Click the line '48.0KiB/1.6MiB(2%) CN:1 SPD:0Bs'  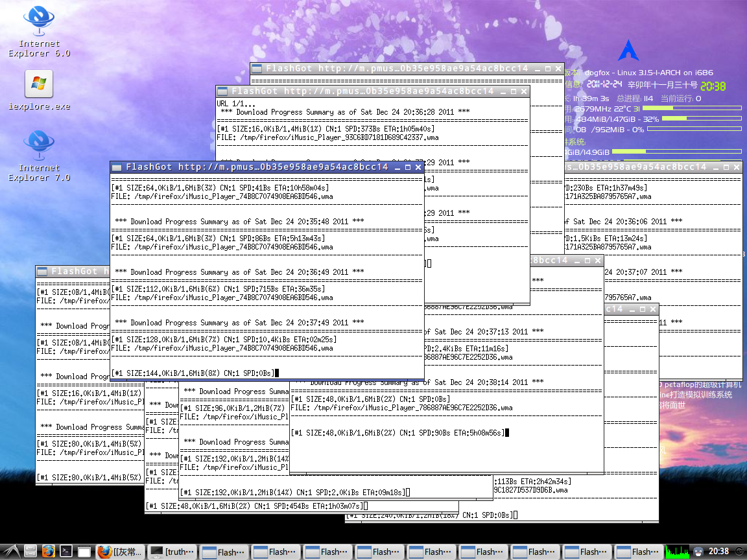coord(370,399)
